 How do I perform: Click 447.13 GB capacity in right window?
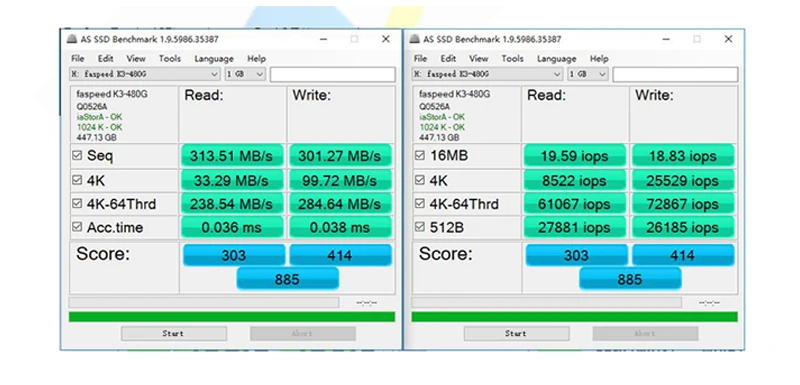(x=439, y=138)
